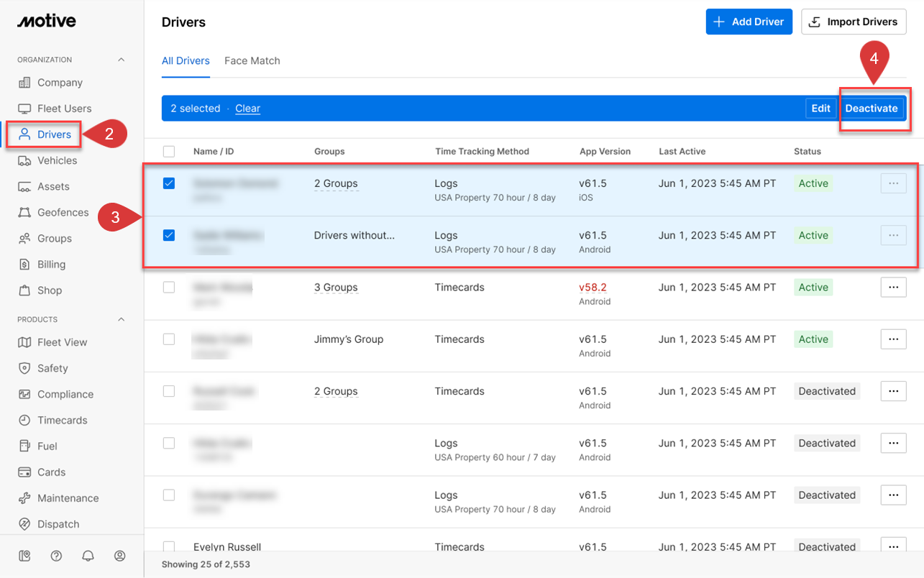Switch to the Face Match tab
924x578 pixels.
(x=252, y=61)
